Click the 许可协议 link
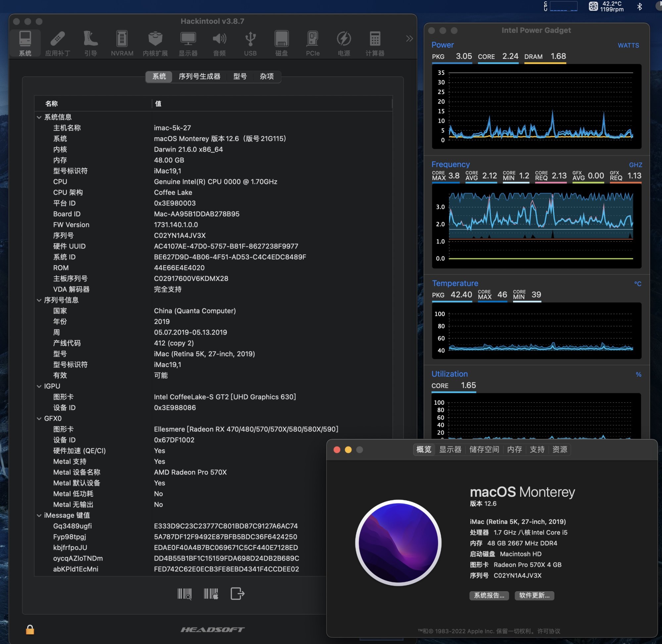Screen dimensions: 662x644 coord(548,631)
